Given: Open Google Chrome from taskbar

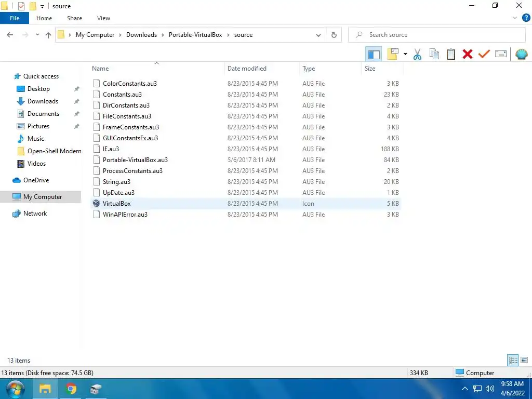Looking at the screenshot, I should coord(71,389).
